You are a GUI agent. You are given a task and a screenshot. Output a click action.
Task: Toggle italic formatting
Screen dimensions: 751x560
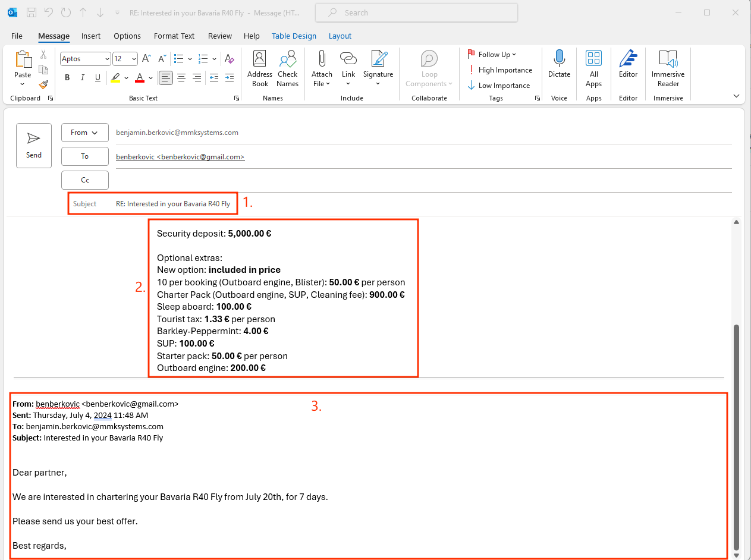click(82, 77)
